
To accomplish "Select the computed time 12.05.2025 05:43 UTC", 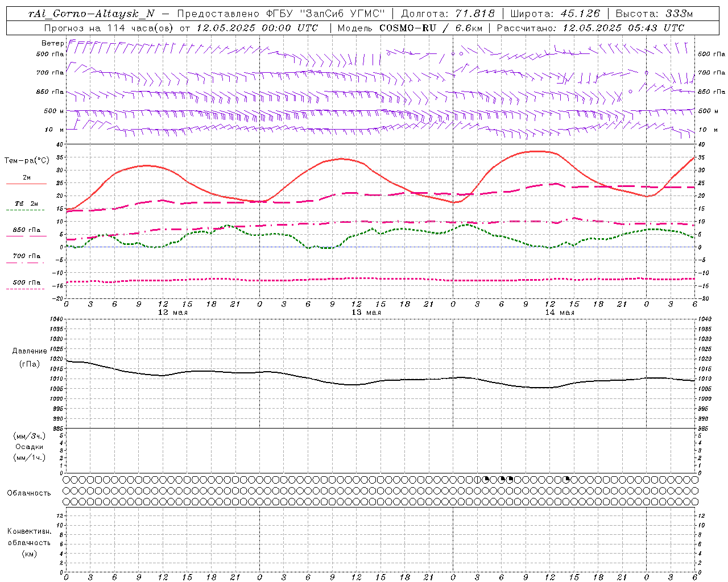I will click(x=623, y=28).
